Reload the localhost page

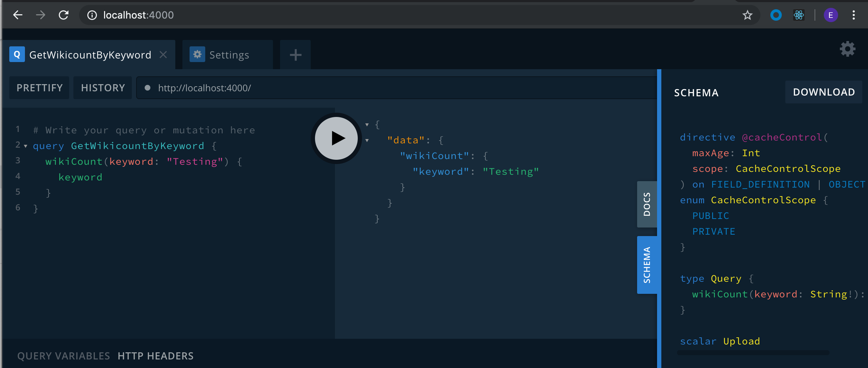pos(64,15)
